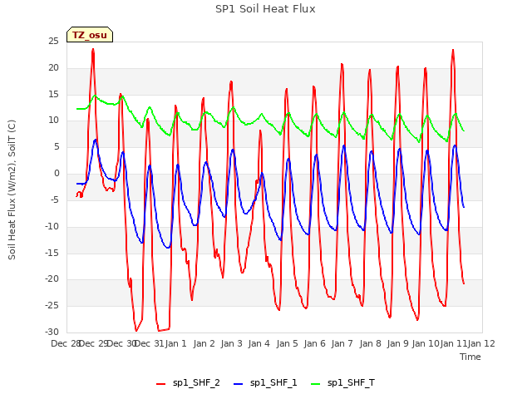Viewport: 532px width, 399px height.
Task: Click the chart title SP1 Soil Heat Flux
Action: pyautogui.click(x=265, y=9)
